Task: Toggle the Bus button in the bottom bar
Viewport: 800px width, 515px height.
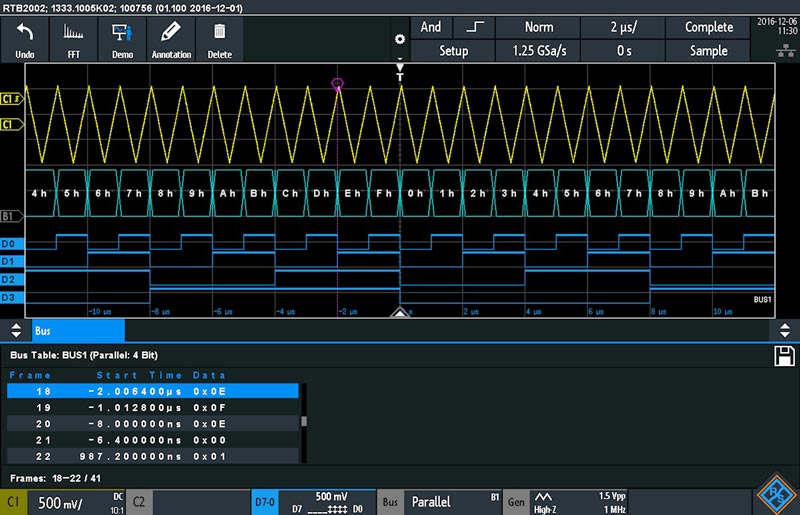Action: tap(390, 502)
